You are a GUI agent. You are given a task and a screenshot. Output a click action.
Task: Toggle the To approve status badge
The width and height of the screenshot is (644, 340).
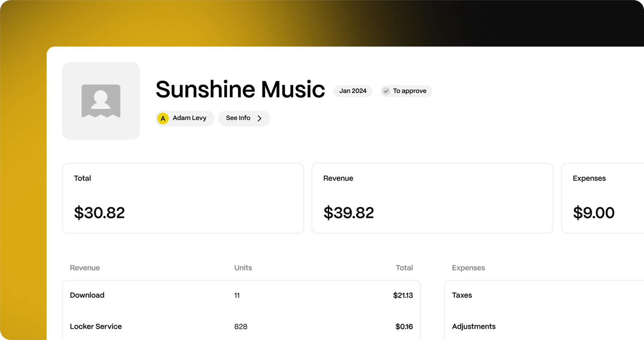click(x=406, y=91)
